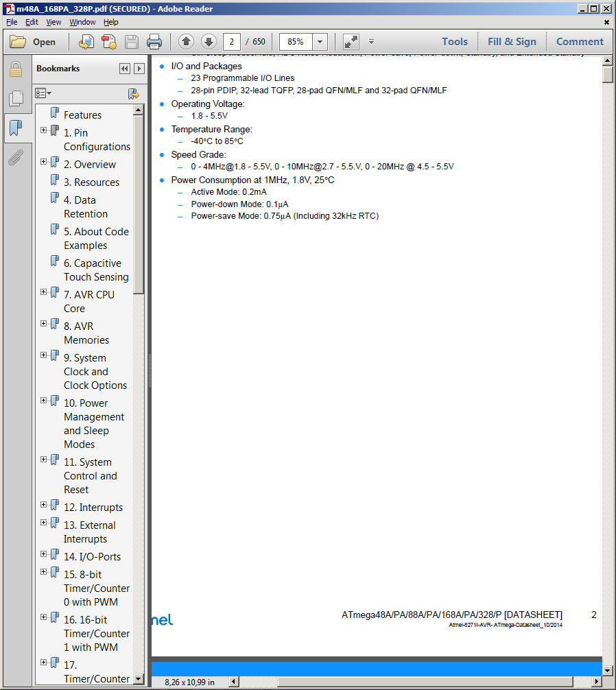
Task: Expand 9. System Clock bookmark
Action: coord(44,355)
